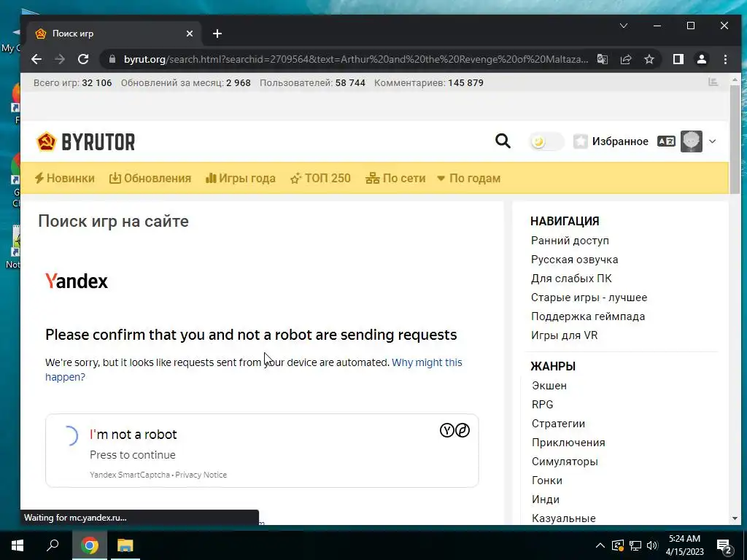
Task: Open File Explorer from taskbar
Action: pos(125,545)
